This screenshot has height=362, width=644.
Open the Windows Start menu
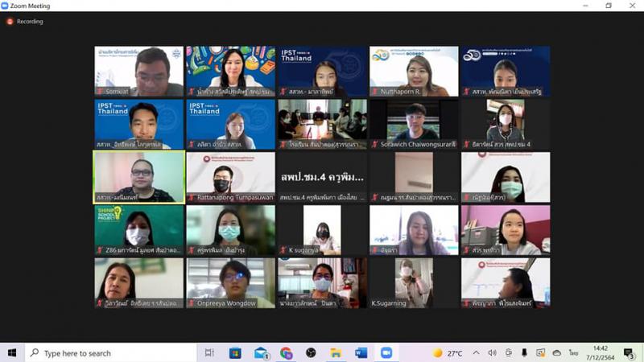point(12,353)
